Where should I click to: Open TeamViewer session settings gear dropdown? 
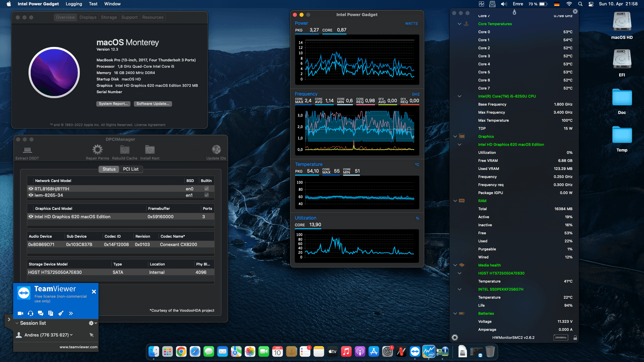tap(93, 323)
